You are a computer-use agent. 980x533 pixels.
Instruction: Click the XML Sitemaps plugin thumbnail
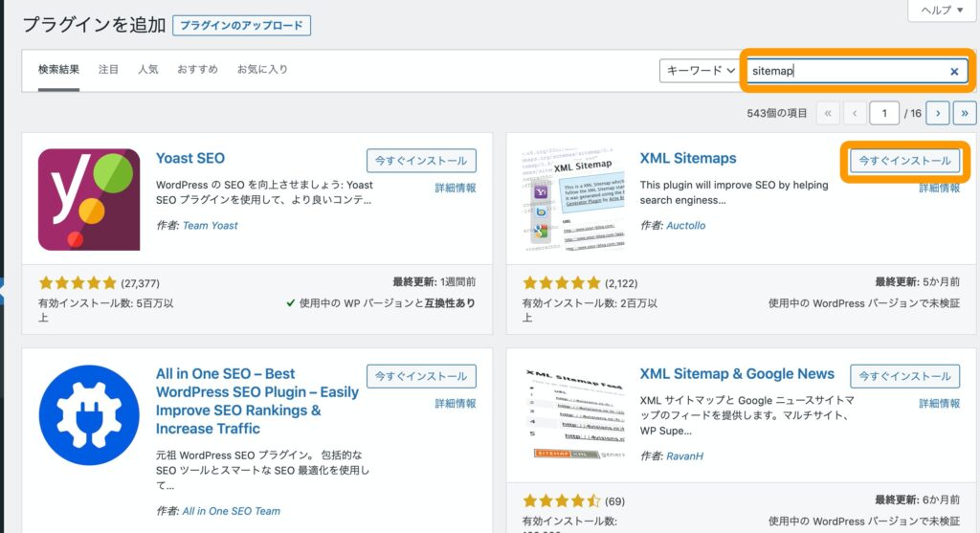tap(573, 199)
